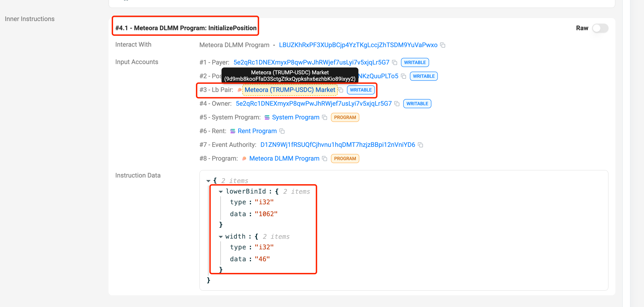Copy the System Program address

click(x=325, y=118)
